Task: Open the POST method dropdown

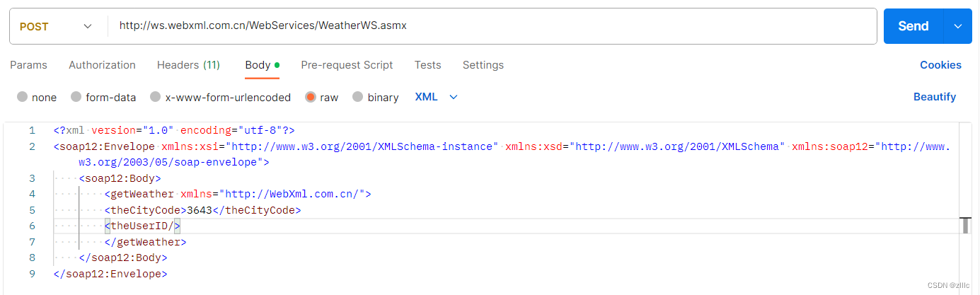Action: [56, 26]
